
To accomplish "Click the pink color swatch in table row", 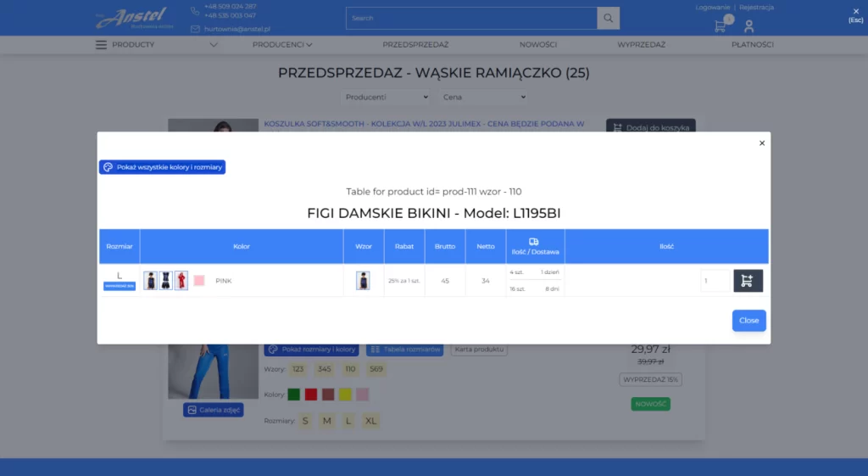I will pyautogui.click(x=199, y=280).
